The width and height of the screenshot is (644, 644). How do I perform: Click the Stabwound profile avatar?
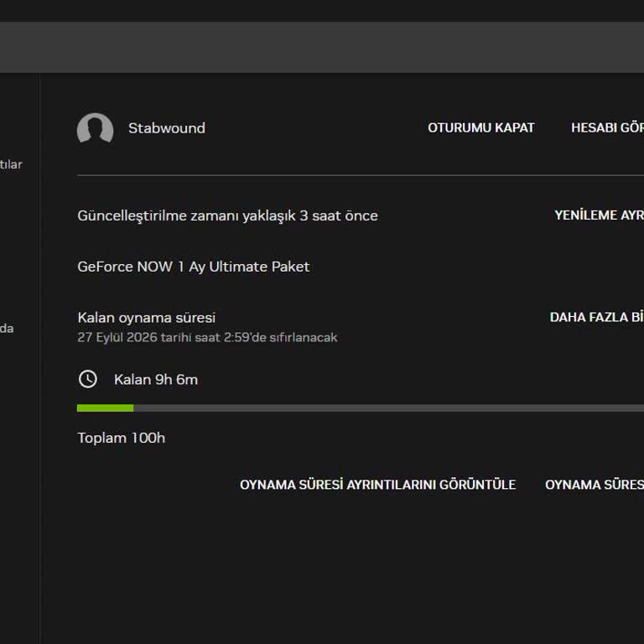(95, 128)
